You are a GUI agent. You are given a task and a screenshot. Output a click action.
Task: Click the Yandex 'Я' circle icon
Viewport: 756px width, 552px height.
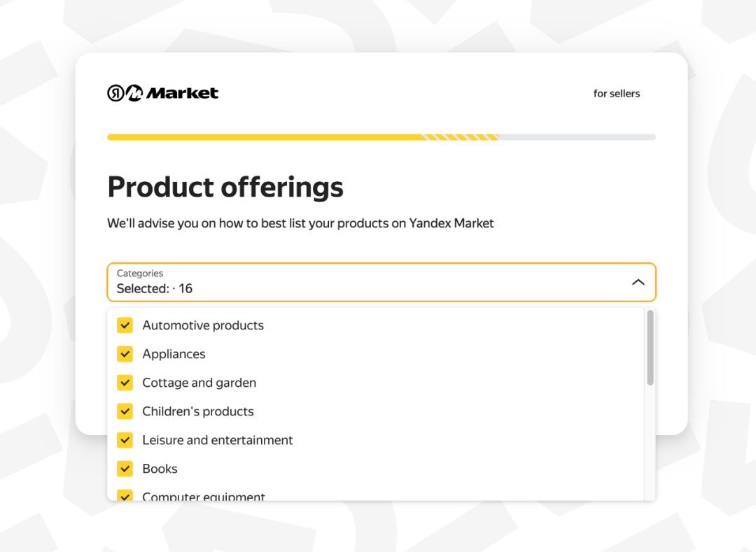[x=115, y=93]
